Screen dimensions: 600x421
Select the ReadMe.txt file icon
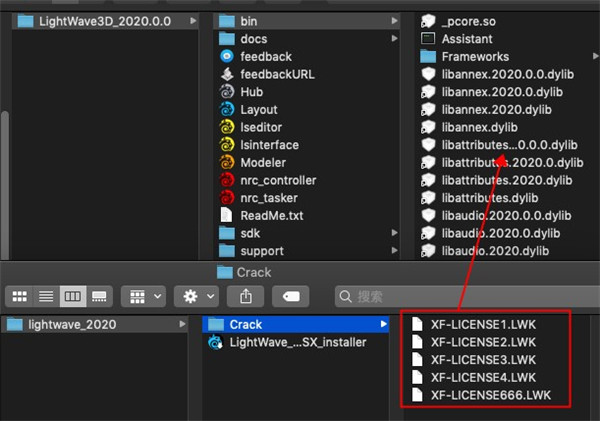click(x=227, y=215)
